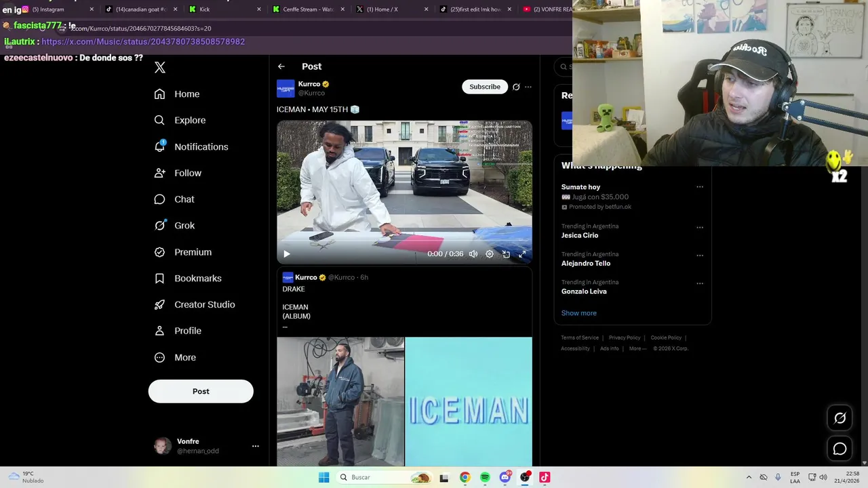Open Jesica Cirio trend options
The image size is (868, 488).
(700, 228)
